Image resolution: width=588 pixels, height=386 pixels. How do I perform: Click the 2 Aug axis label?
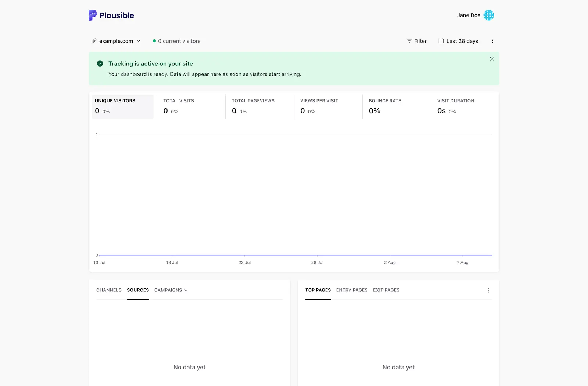[x=390, y=262]
